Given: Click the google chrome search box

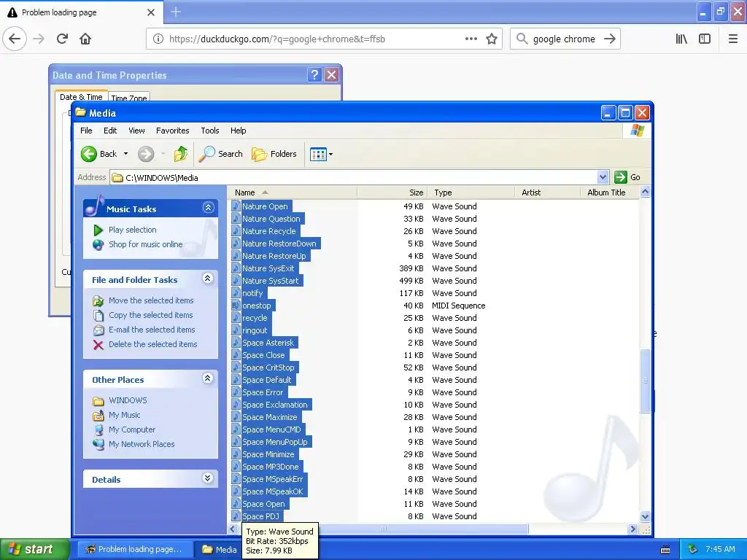Looking at the screenshot, I should [564, 39].
